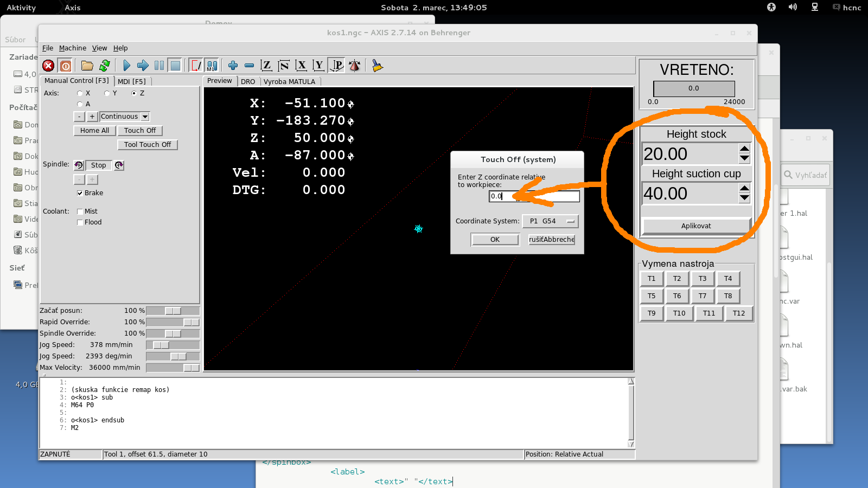Open the View menu

pyautogui.click(x=99, y=48)
